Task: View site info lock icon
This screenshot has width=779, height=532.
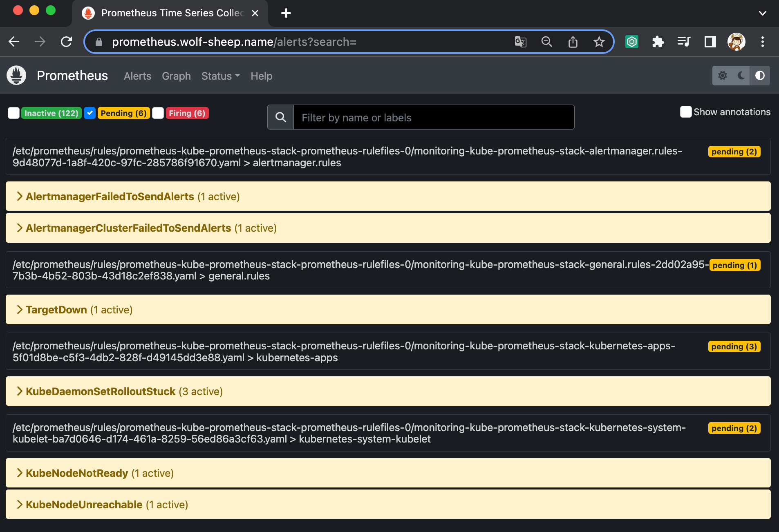Action: (98, 42)
